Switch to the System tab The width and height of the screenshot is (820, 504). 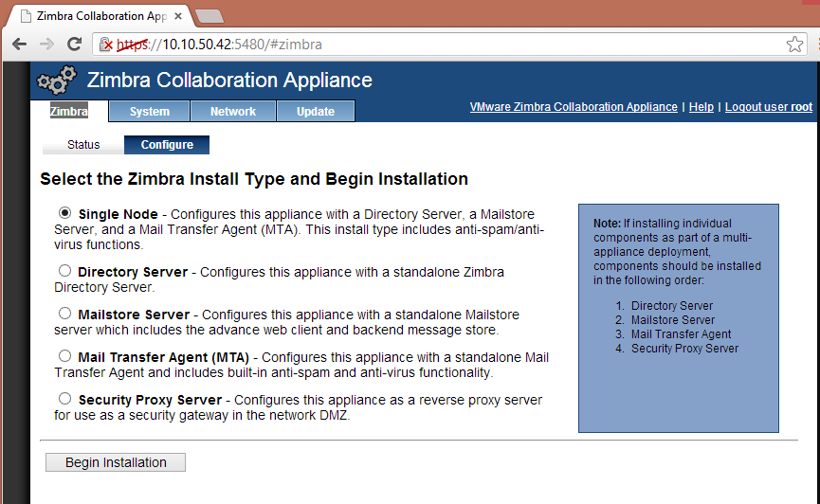coord(149,112)
